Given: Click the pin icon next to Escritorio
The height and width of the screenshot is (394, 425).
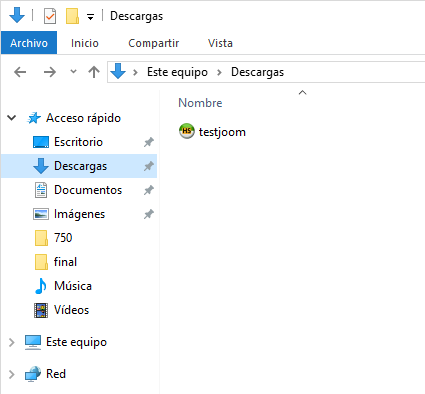Looking at the screenshot, I should pyautogui.click(x=149, y=142).
